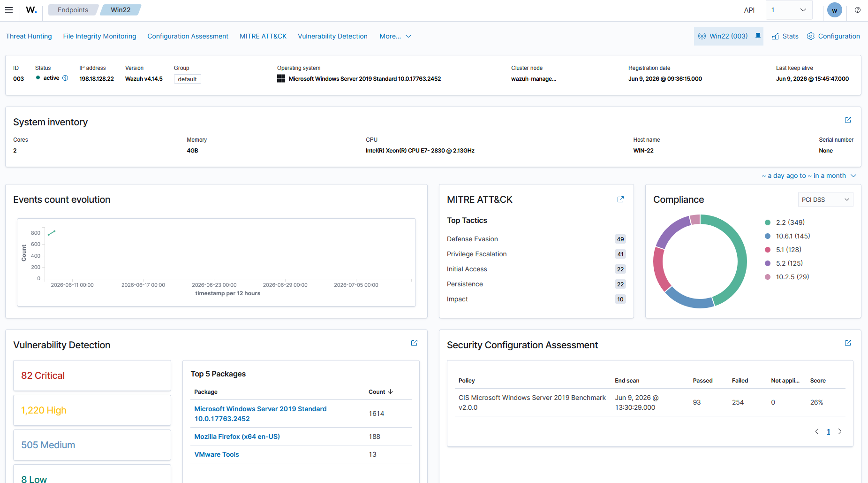Toggle the 10.6.1 (145) legend entry
Image resolution: width=868 pixels, height=483 pixels.
tap(787, 236)
